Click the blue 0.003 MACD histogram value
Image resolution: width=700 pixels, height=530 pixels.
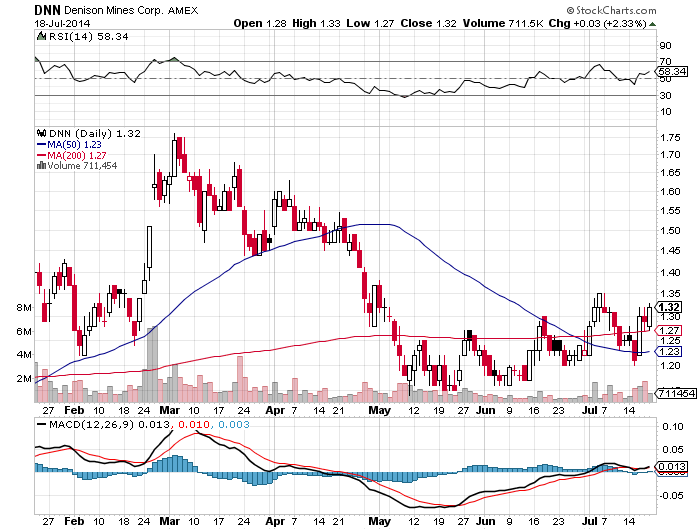click(233, 424)
